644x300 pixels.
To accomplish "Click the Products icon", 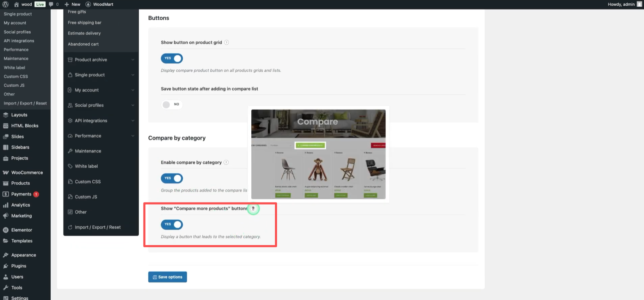I will [x=6, y=183].
